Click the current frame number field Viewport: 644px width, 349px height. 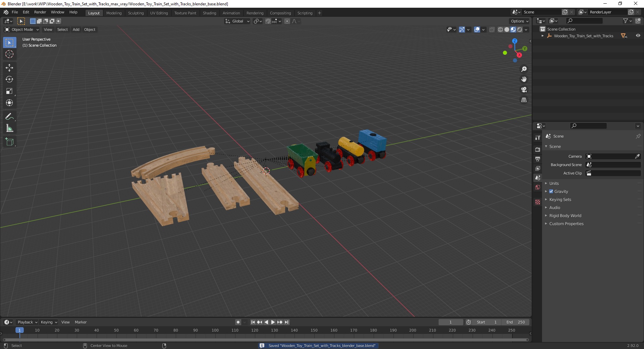click(450, 322)
